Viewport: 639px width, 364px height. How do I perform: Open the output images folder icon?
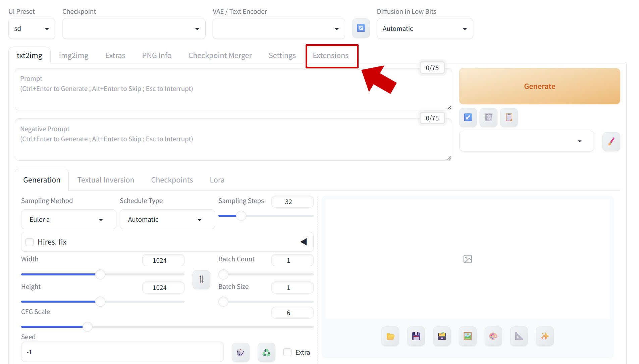click(x=390, y=336)
